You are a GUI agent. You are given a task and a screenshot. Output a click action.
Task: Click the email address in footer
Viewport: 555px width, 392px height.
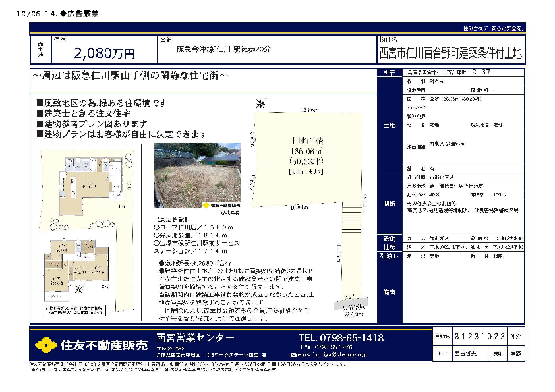333,354
